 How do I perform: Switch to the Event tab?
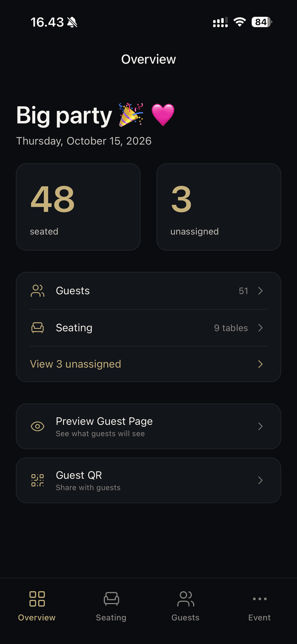(259, 606)
